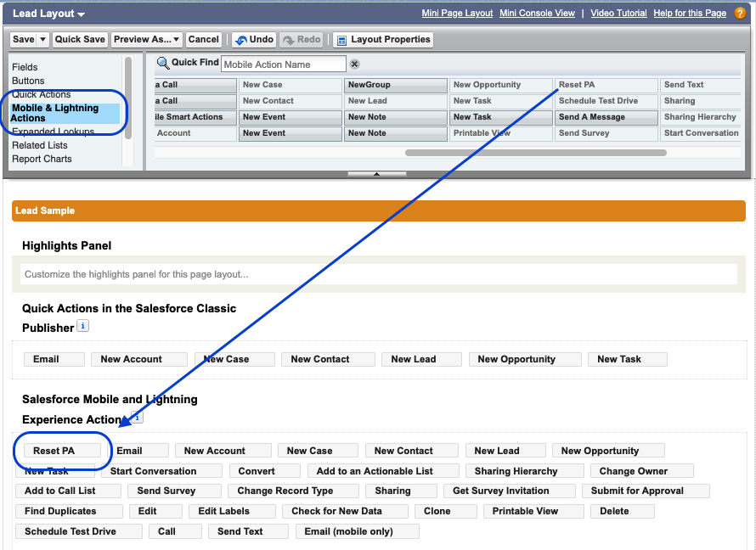Screen dimensions: 756x550
Task: Click the category list vertical scrollbar
Action: point(127,98)
